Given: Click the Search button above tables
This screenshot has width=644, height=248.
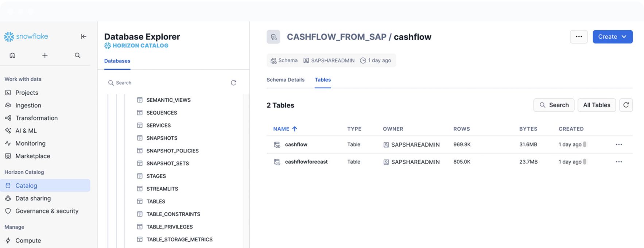Looking at the screenshot, I should coord(554,105).
